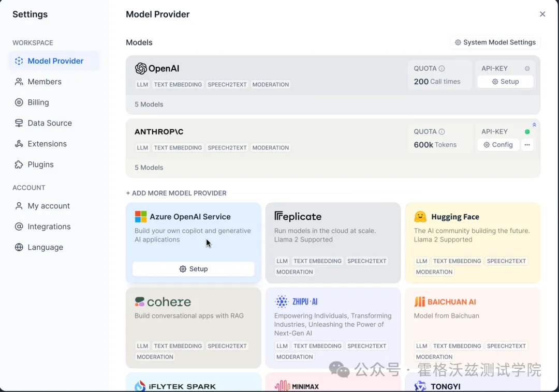Click the Members people icon

(x=19, y=82)
